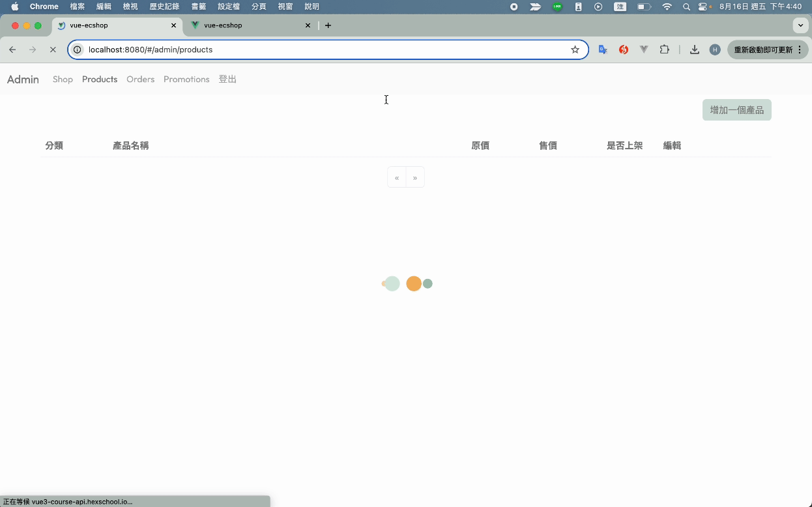The height and width of the screenshot is (507, 812).
Task: Click the 登出 logout link
Action: (227, 80)
